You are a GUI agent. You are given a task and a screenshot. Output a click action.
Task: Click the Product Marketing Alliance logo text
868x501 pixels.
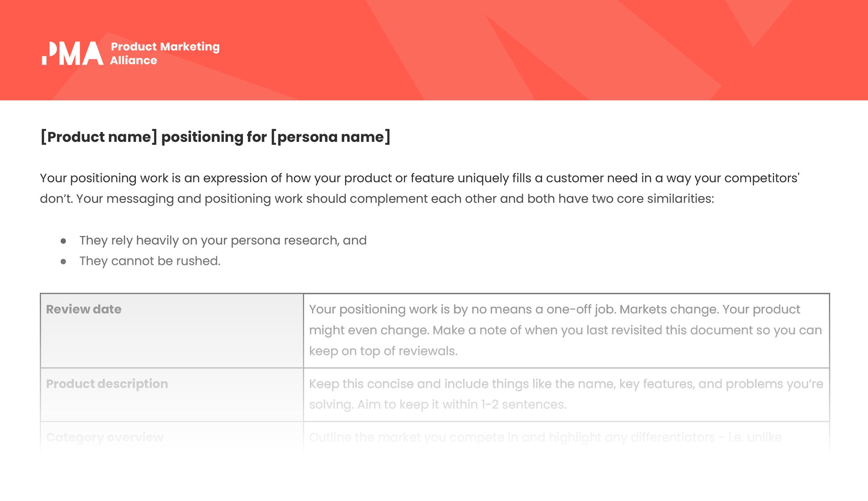click(165, 53)
